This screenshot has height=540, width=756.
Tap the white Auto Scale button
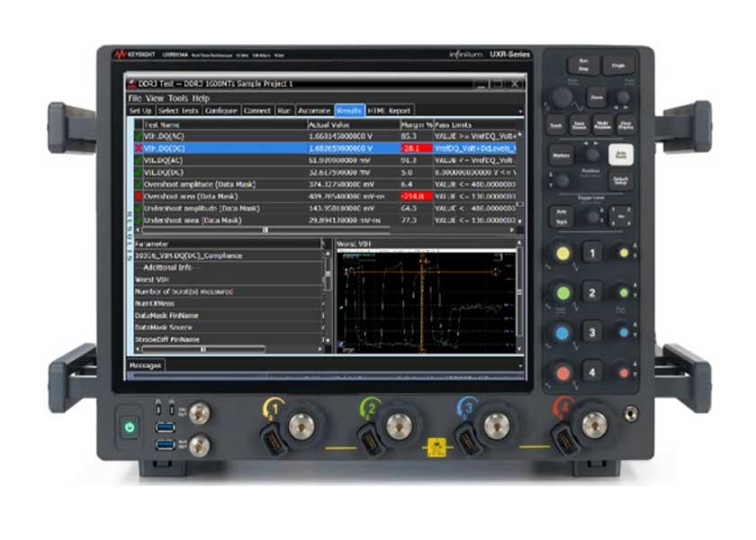pyautogui.click(x=621, y=155)
